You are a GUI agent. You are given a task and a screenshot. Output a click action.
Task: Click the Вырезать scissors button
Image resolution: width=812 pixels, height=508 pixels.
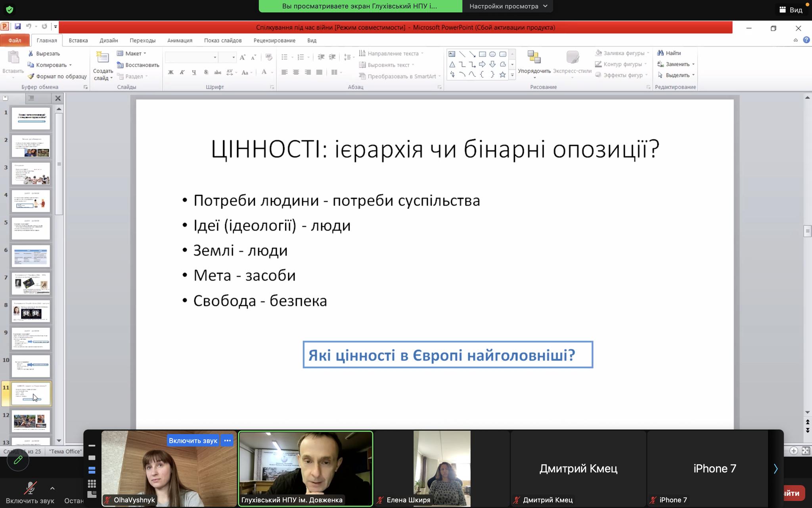click(x=44, y=54)
